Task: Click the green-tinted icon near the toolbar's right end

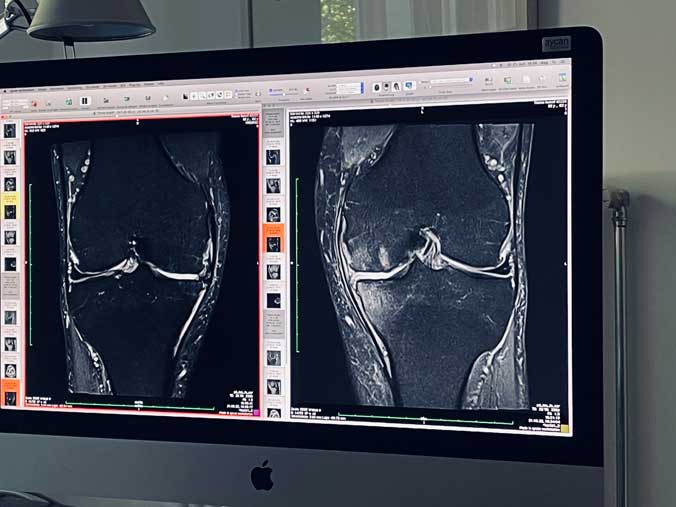Action: coord(508,80)
